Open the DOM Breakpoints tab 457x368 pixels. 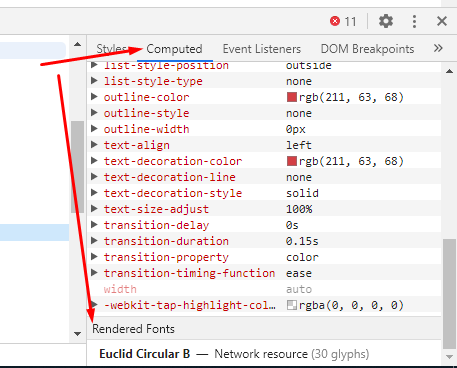click(367, 49)
